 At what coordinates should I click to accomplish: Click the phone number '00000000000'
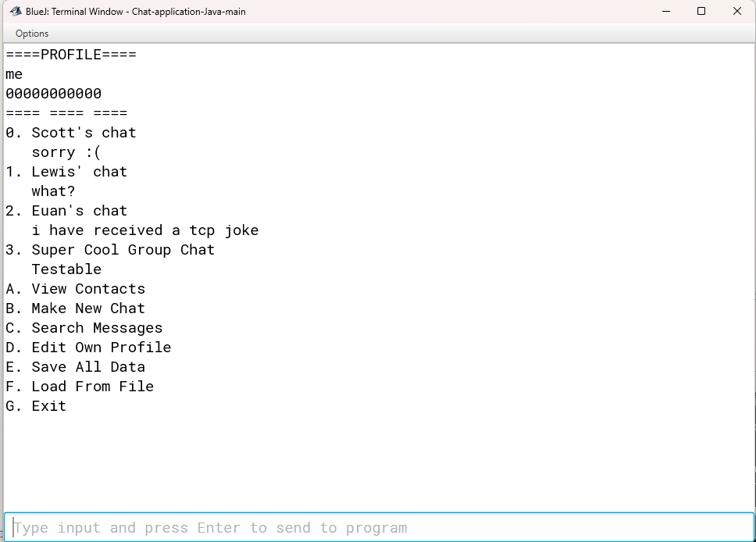tap(54, 94)
